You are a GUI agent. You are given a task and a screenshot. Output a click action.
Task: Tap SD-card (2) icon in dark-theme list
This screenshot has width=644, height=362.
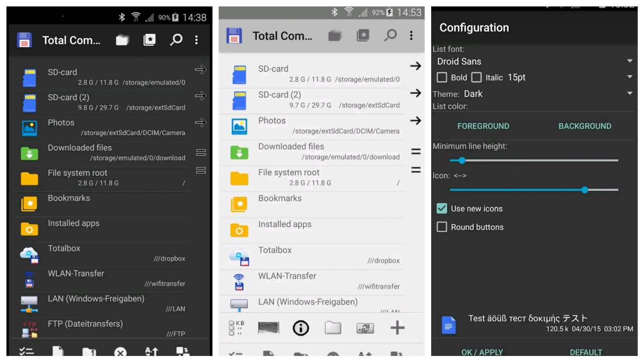coord(30,103)
